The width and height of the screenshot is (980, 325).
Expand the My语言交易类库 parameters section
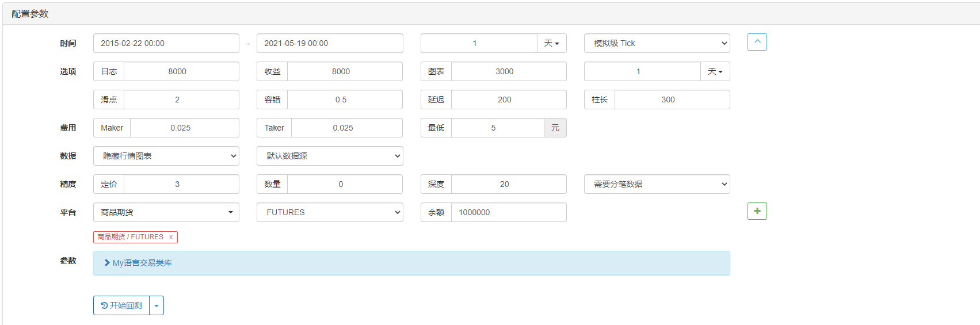point(411,263)
